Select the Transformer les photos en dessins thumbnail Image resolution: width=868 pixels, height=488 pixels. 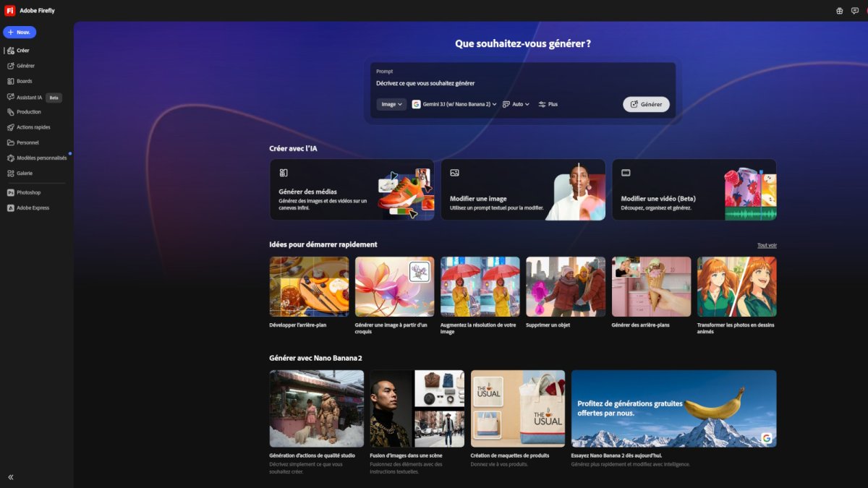[x=737, y=286]
